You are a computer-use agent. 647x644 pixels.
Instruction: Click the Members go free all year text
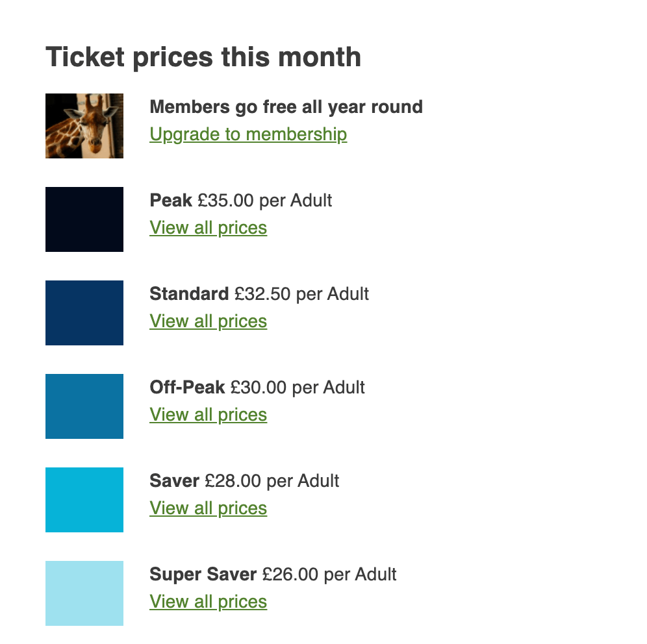286,107
